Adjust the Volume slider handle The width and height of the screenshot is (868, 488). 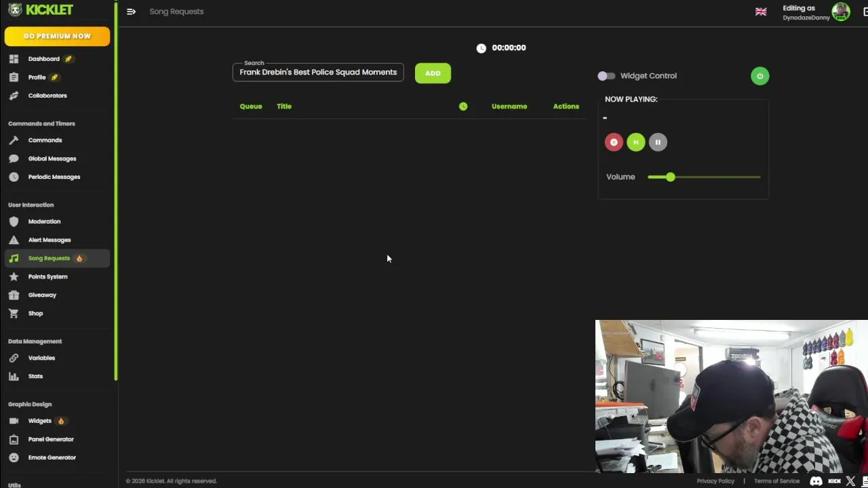tap(671, 177)
